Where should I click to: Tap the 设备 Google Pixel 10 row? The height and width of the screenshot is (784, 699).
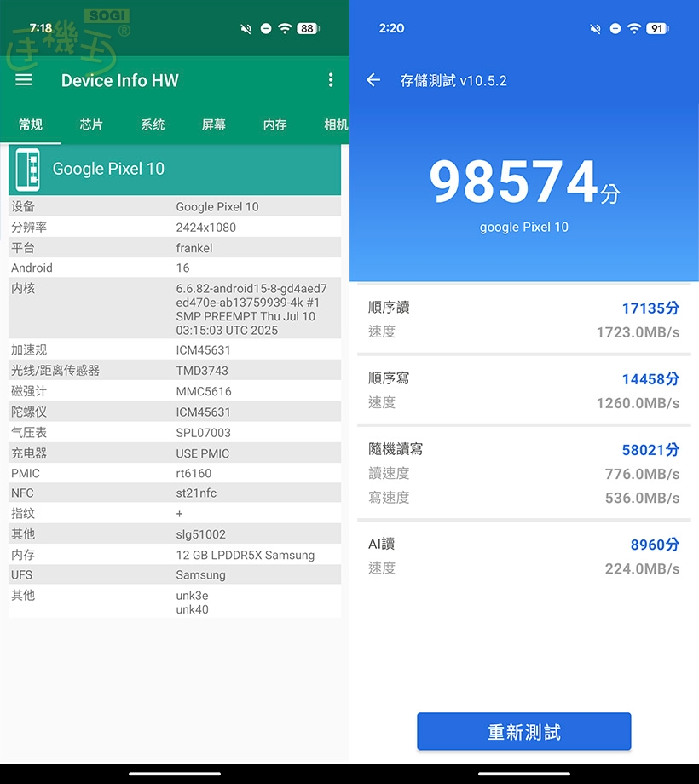(175, 206)
